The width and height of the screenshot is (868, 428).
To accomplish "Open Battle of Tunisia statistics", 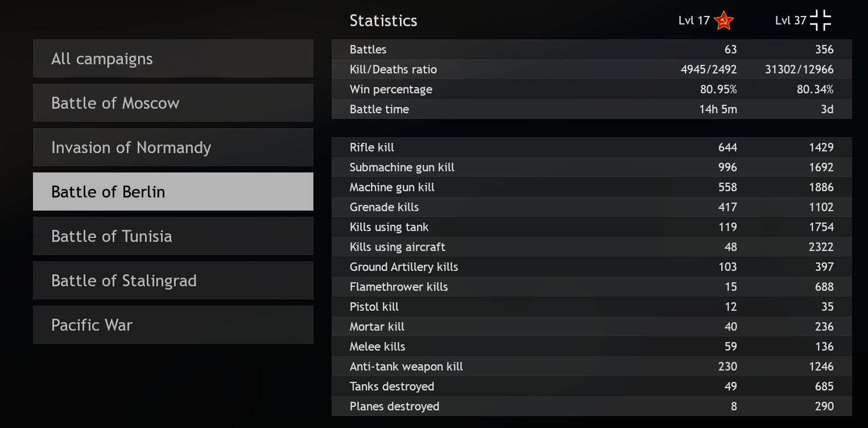I will pyautogui.click(x=173, y=236).
